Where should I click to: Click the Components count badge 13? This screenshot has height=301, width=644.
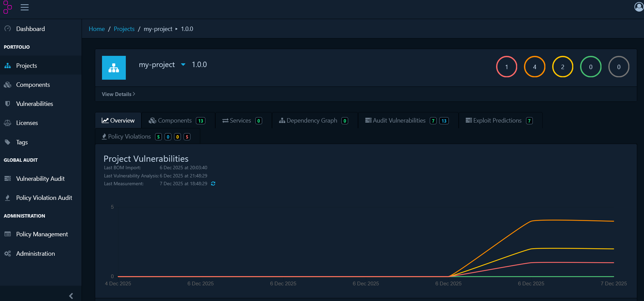pyautogui.click(x=201, y=121)
